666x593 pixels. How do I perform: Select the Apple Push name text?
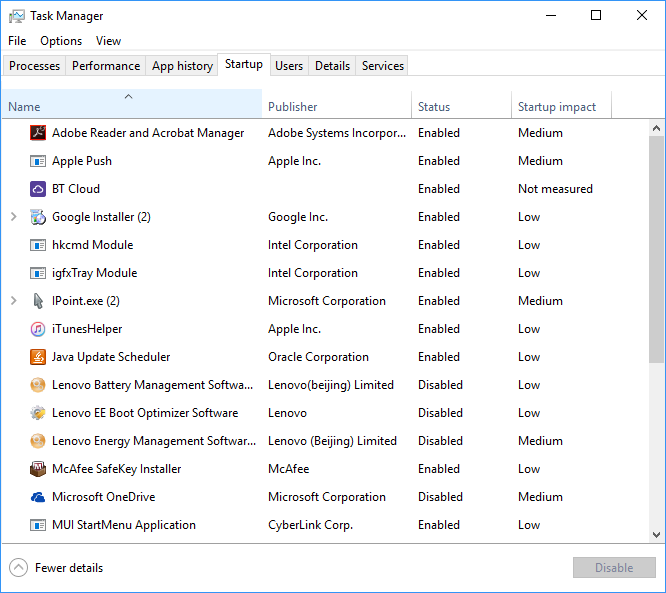82,161
